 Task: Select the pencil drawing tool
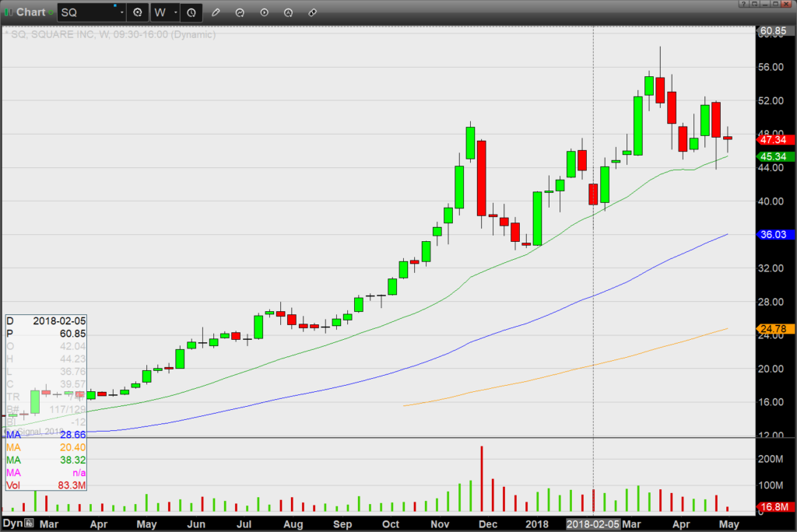[x=216, y=12]
